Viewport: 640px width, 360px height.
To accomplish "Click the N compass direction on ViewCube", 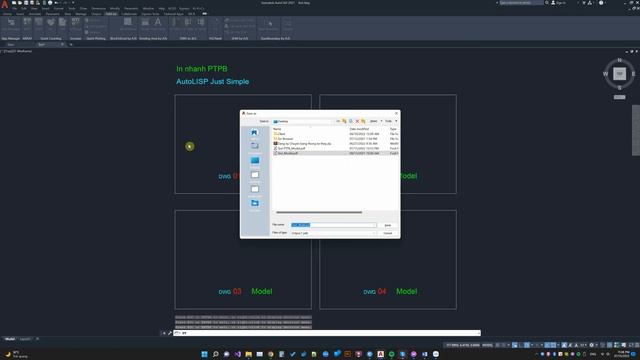I will 620,60.
